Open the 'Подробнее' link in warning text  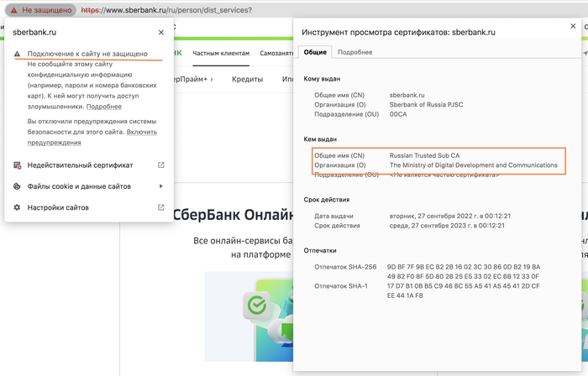tap(104, 107)
